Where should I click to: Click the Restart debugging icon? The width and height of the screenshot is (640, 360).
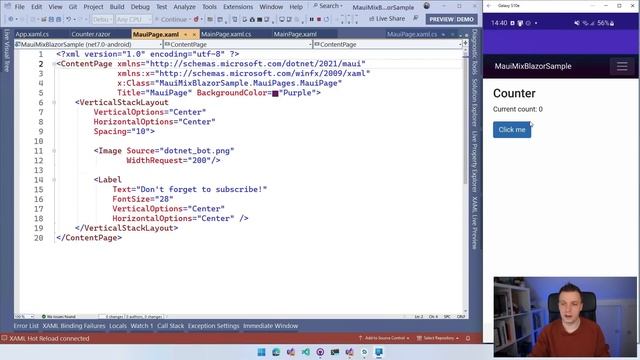(x=327, y=19)
